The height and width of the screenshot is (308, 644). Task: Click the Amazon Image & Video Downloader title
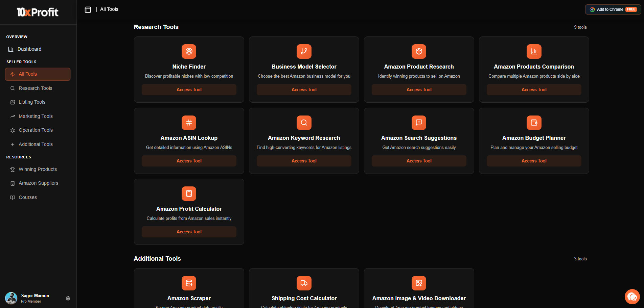419,299
